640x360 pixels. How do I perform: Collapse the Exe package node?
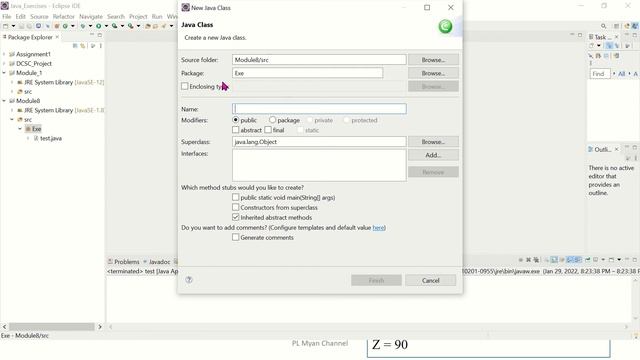coord(20,129)
